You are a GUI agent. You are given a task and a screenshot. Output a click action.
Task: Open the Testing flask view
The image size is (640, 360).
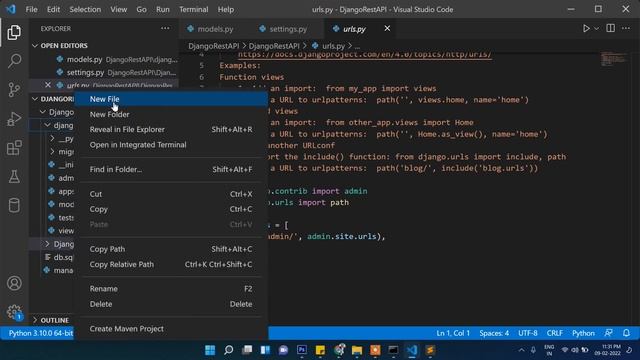pos(14,177)
